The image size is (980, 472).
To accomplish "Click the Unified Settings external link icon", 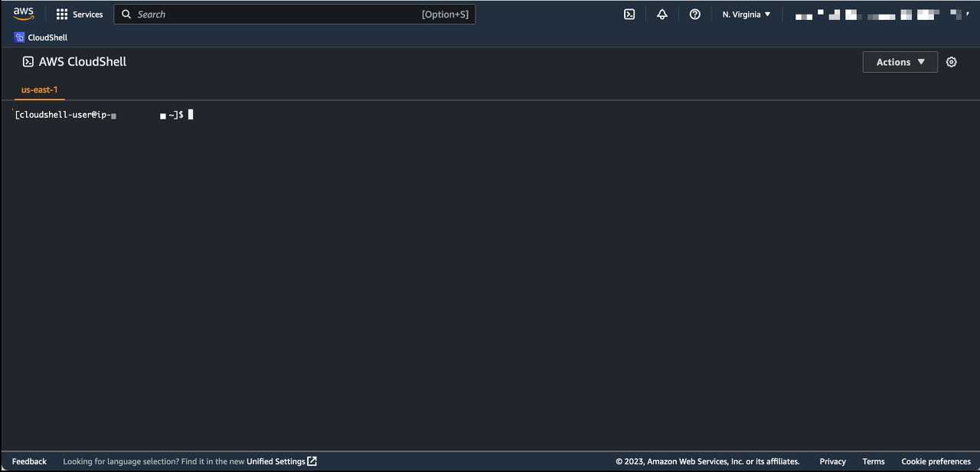I will point(312,461).
